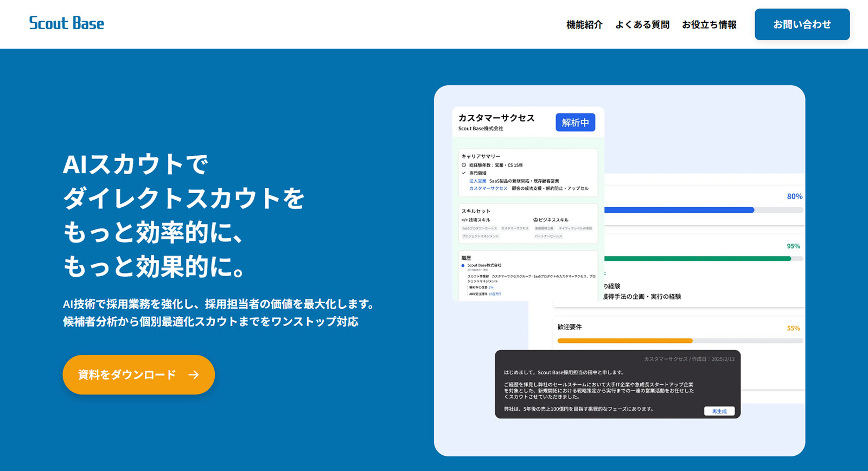Open the 機能紹介 menu item
Screen dimensions: 868x471
click(x=584, y=24)
